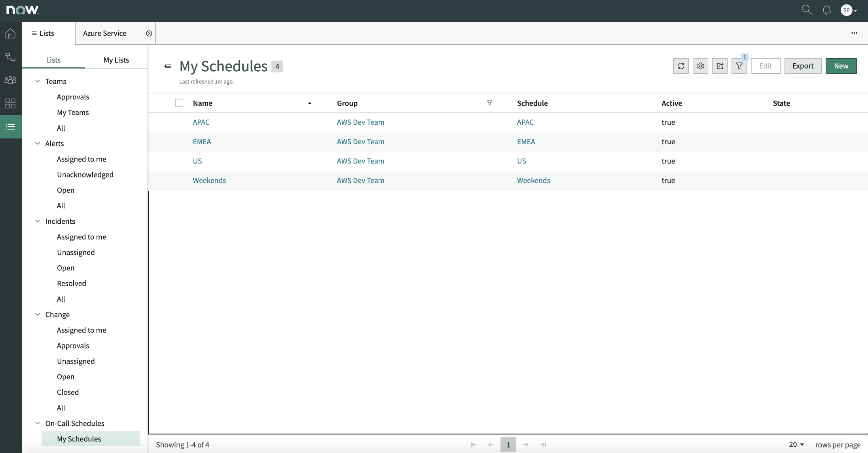Click the State column header
This screenshot has width=868, height=453.
pos(781,103)
